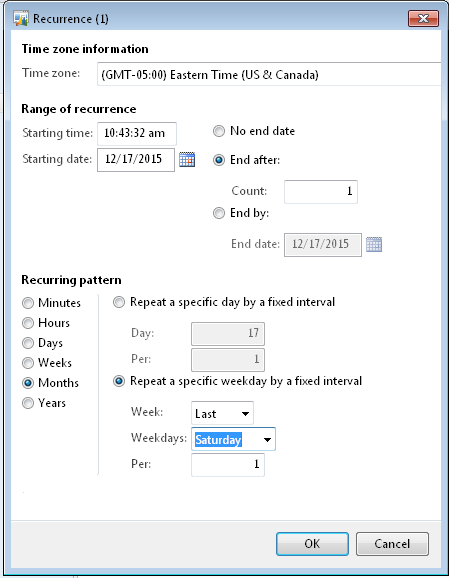Screen dimensions: 449x578
Task: Click the End date calendar icon
Action: click(374, 244)
